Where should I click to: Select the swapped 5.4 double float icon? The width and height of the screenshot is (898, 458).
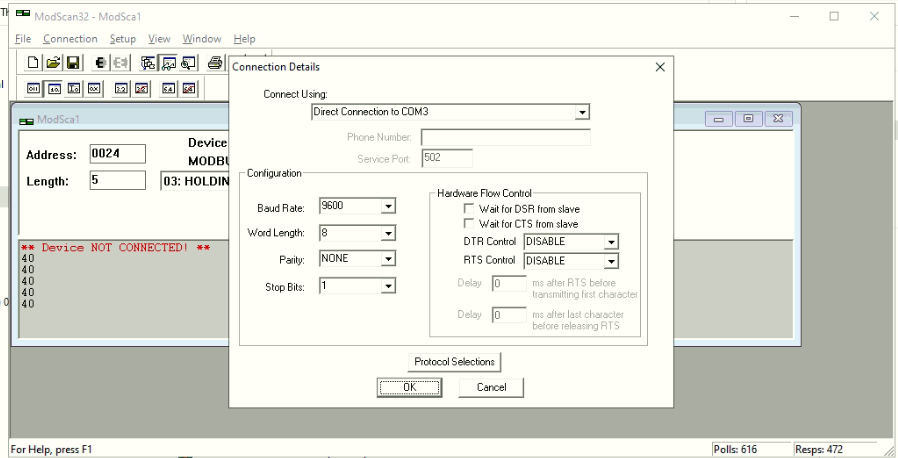[x=188, y=89]
